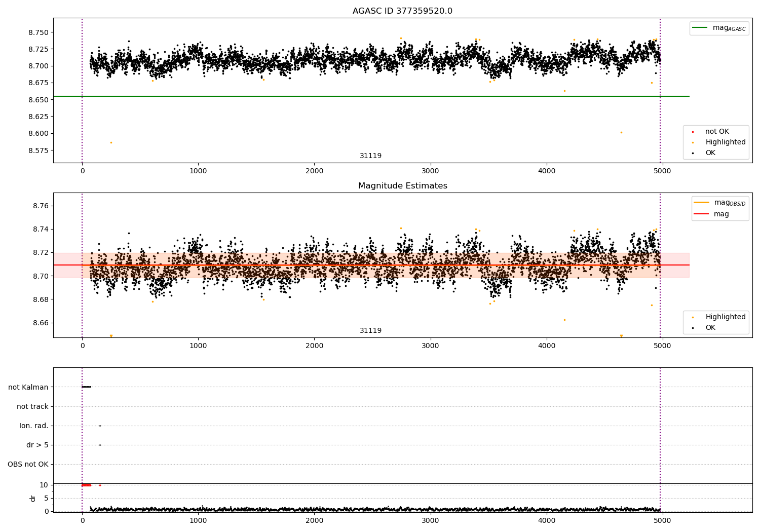Click the 31119 OBSID label in top plot

pos(370,156)
